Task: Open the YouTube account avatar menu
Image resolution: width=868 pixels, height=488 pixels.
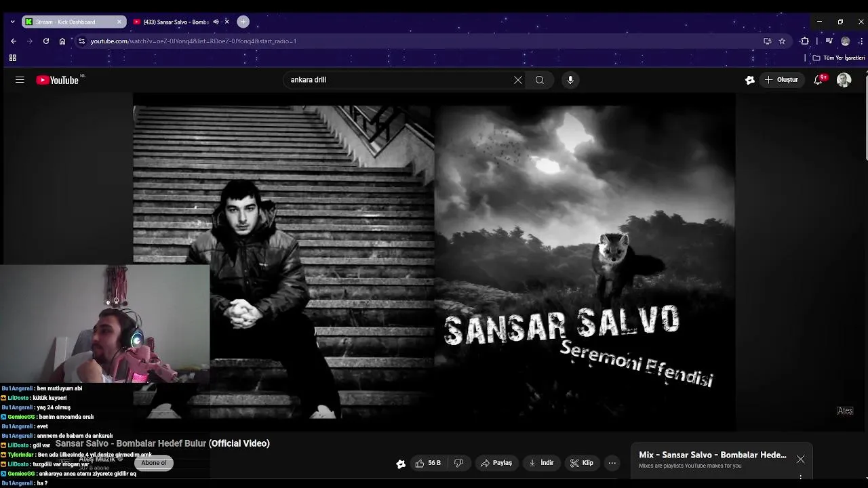Action: click(x=844, y=80)
